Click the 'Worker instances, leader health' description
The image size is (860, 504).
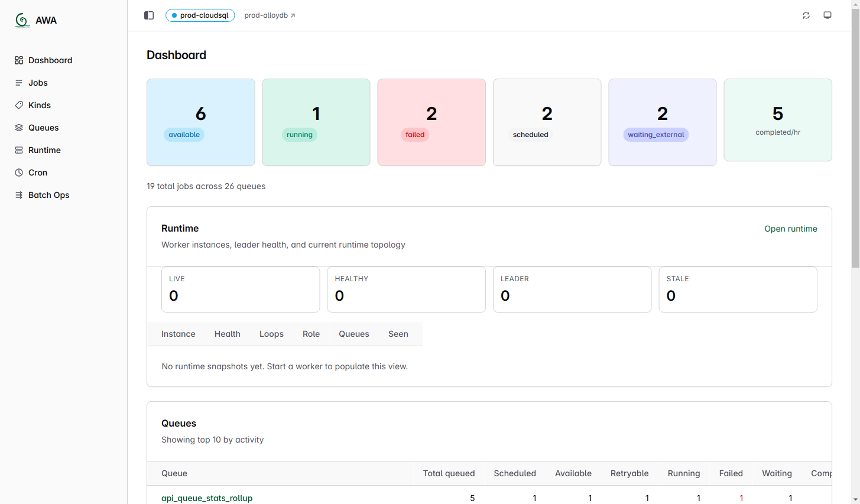[x=283, y=245]
